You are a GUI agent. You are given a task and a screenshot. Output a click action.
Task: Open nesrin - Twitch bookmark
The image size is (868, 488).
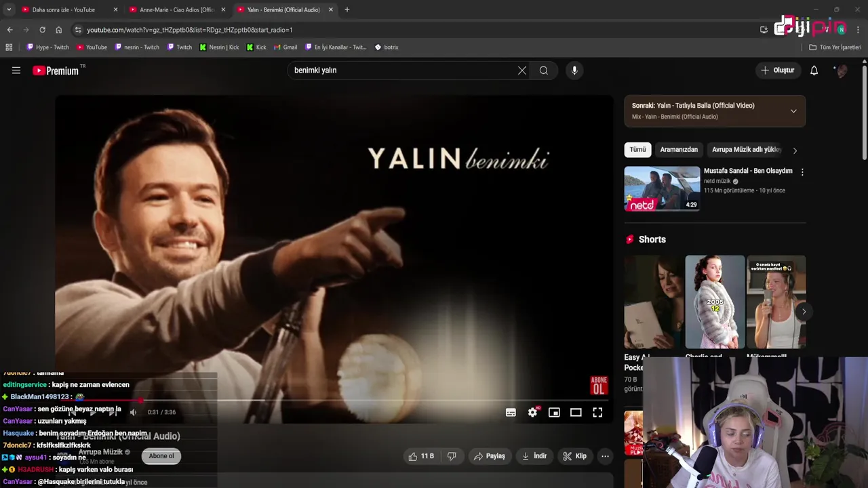[x=136, y=47]
